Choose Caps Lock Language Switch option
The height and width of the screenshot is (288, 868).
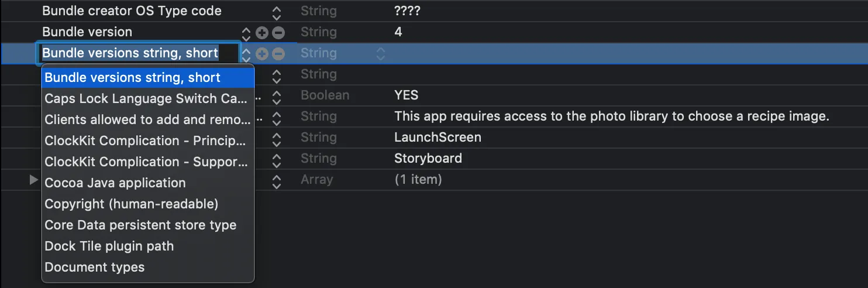(146, 99)
